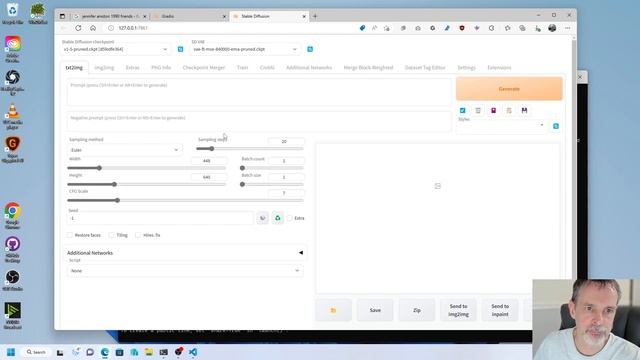Viewport: 640px width, 360px height.
Task: Open output folder with the folder icon button
Action: pos(333,310)
